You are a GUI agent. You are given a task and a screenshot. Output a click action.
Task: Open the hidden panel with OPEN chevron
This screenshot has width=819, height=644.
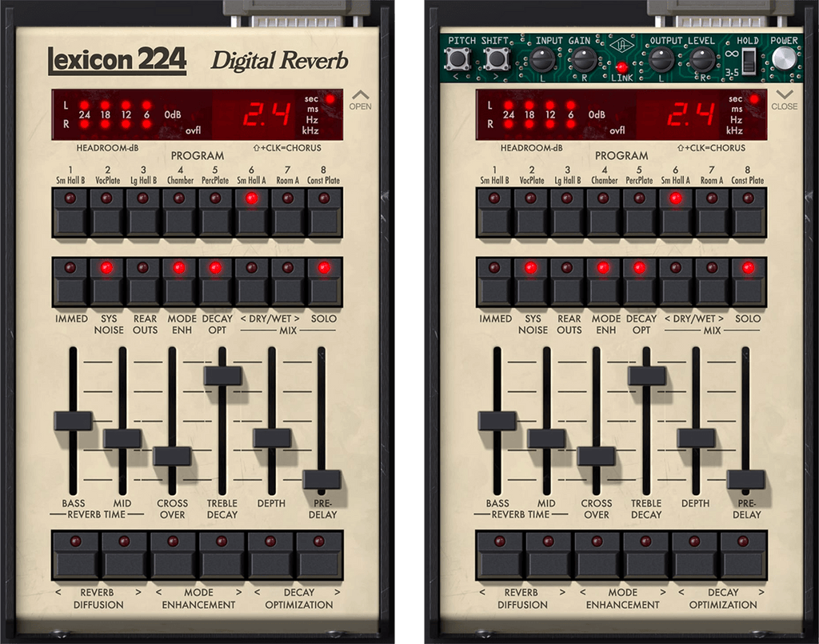(361, 100)
